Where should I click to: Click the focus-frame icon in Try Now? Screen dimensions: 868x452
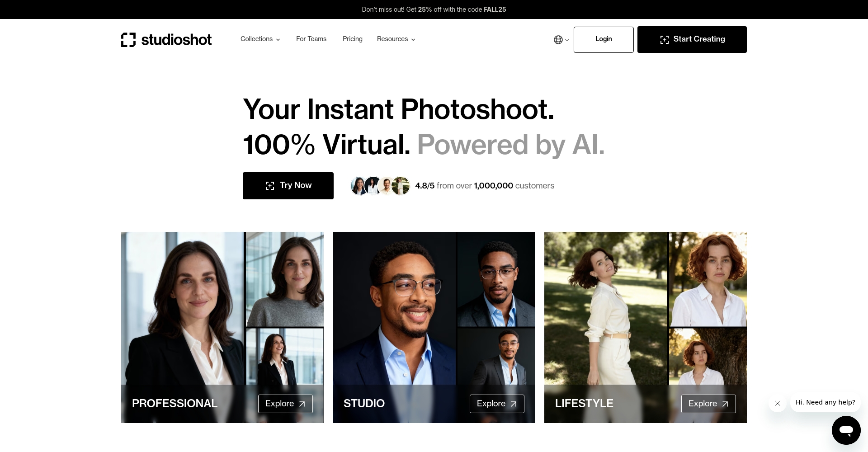pos(270,186)
